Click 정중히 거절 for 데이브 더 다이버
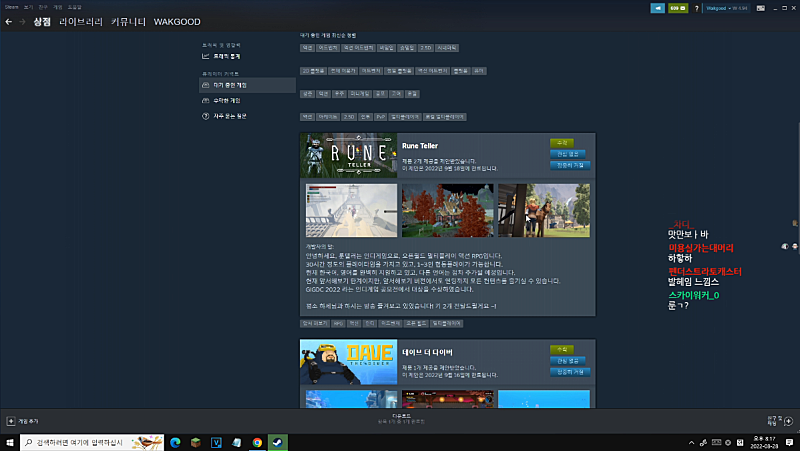The width and height of the screenshot is (800, 451). (570, 371)
